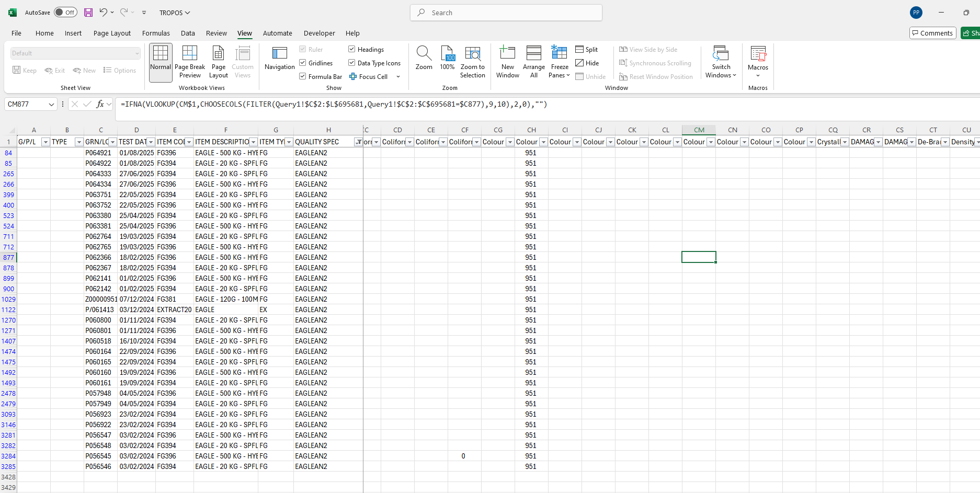Toggle Data Type Icons checkbox

[x=352, y=63]
